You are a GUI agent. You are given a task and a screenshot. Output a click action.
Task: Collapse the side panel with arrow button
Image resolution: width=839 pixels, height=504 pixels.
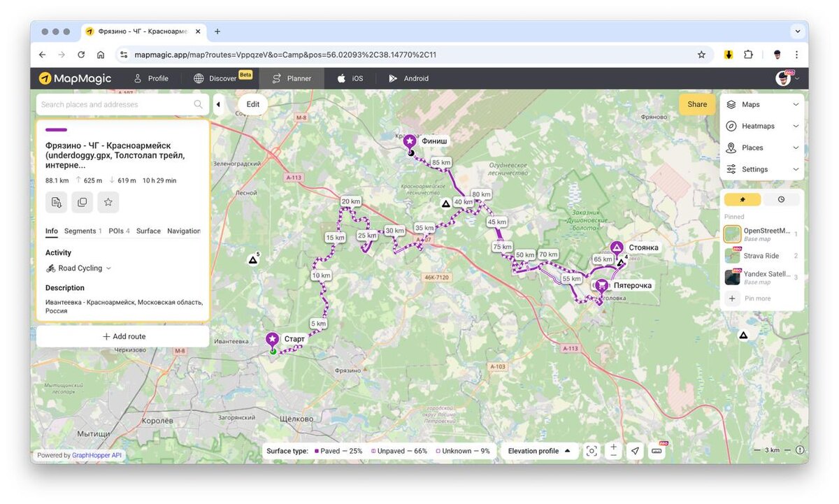pos(217,105)
